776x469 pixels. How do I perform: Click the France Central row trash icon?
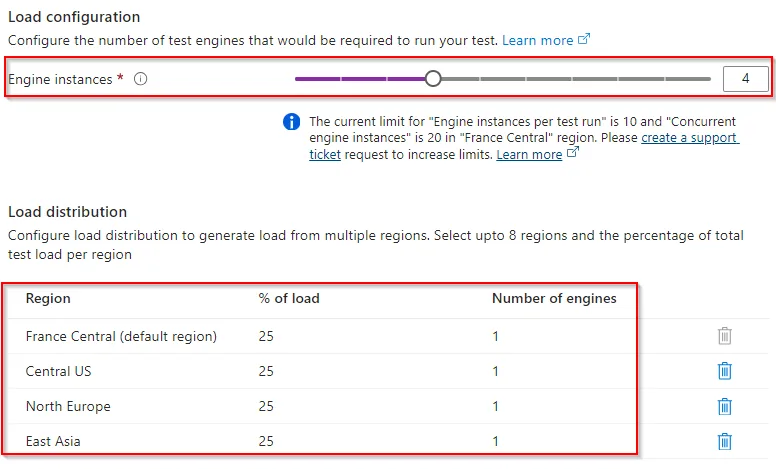pyautogui.click(x=725, y=336)
